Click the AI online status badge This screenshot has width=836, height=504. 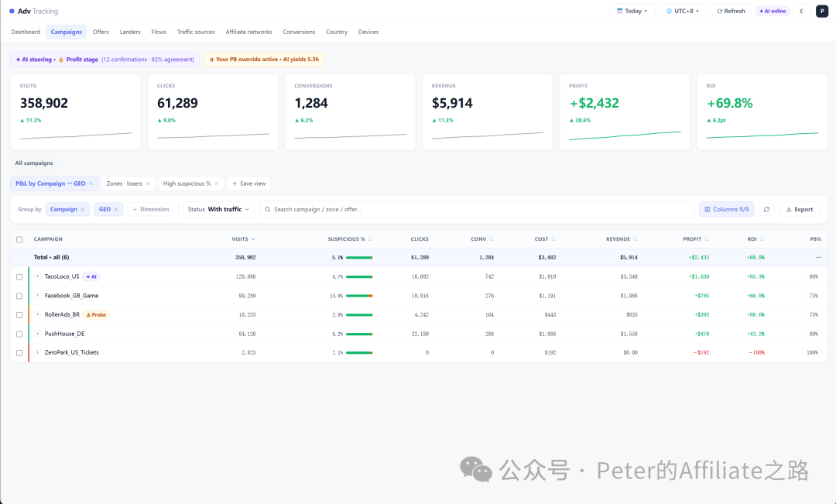tap(773, 11)
